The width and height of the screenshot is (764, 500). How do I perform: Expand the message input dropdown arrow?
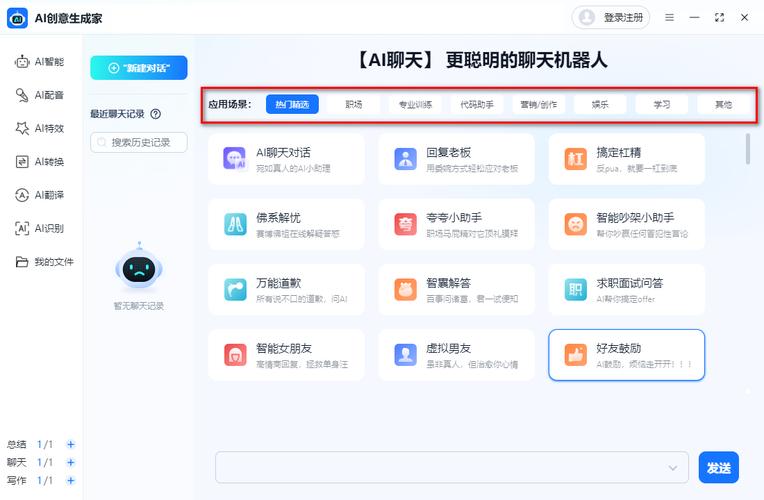673,468
